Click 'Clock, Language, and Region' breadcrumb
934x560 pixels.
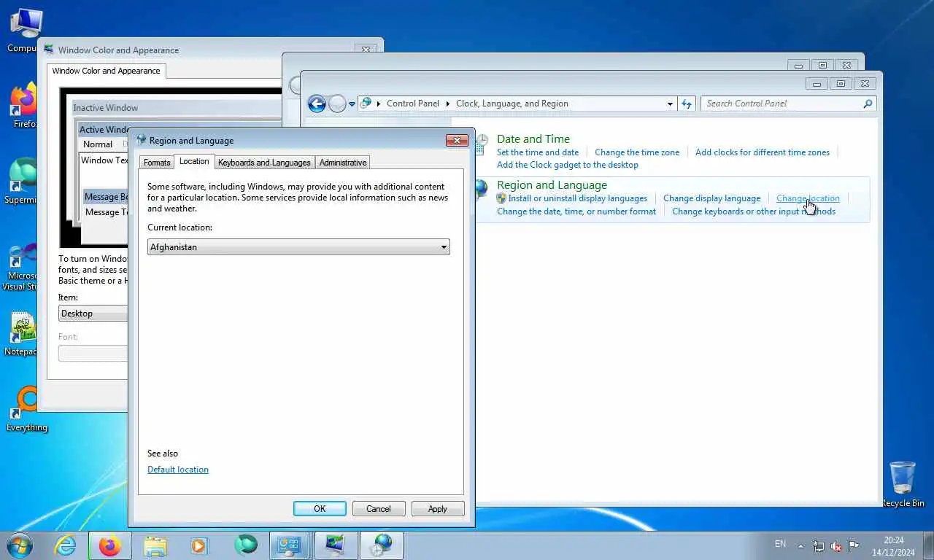(512, 104)
